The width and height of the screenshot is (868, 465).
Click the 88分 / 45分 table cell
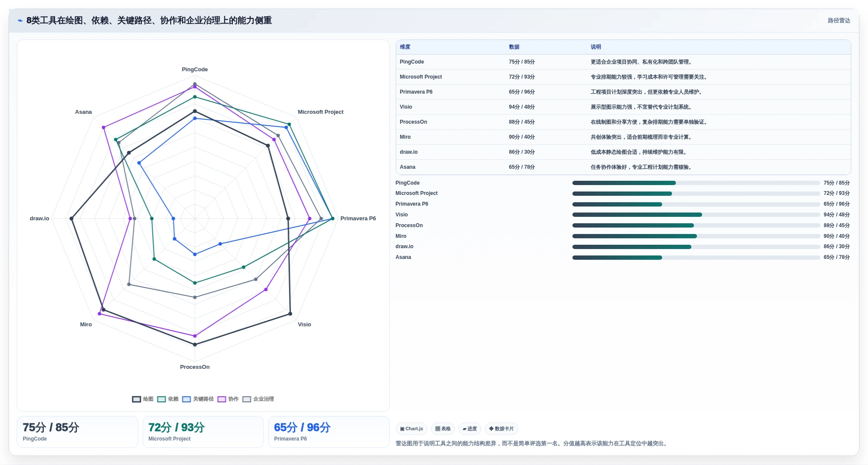click(x=522, y=122)
